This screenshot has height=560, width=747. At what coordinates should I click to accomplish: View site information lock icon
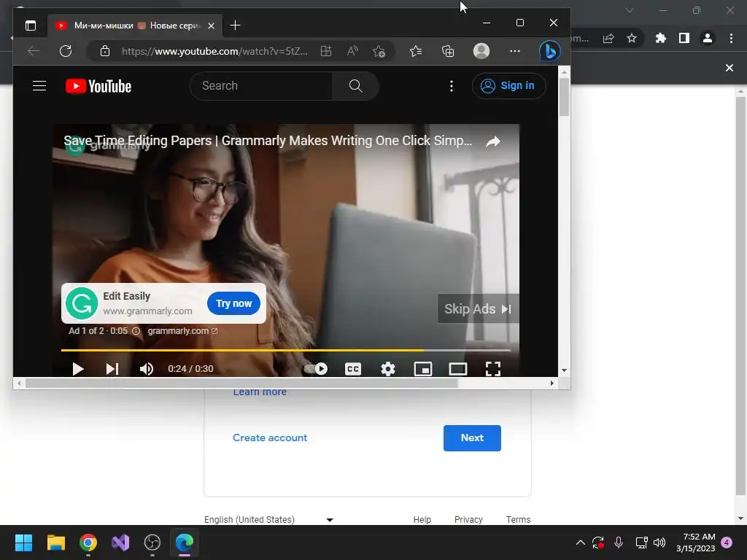pyautogui.click(x=105, y=51)
